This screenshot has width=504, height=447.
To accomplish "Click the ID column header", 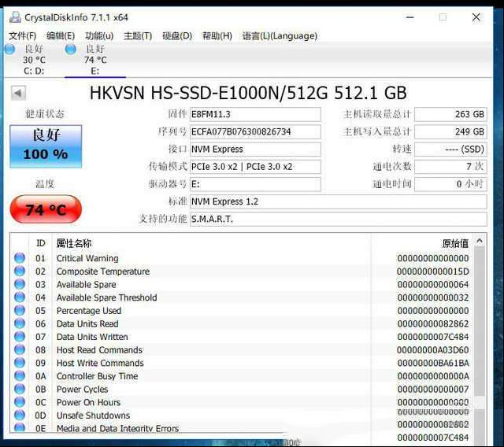I will point(40,243).
